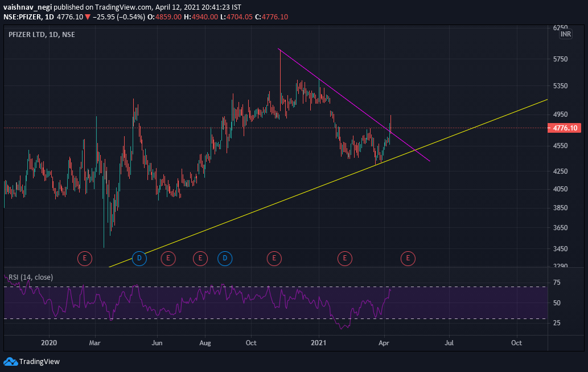Click the current price tag 4776.10 on axis
Screen dimensions: 588x372
[x=565, y=128]
